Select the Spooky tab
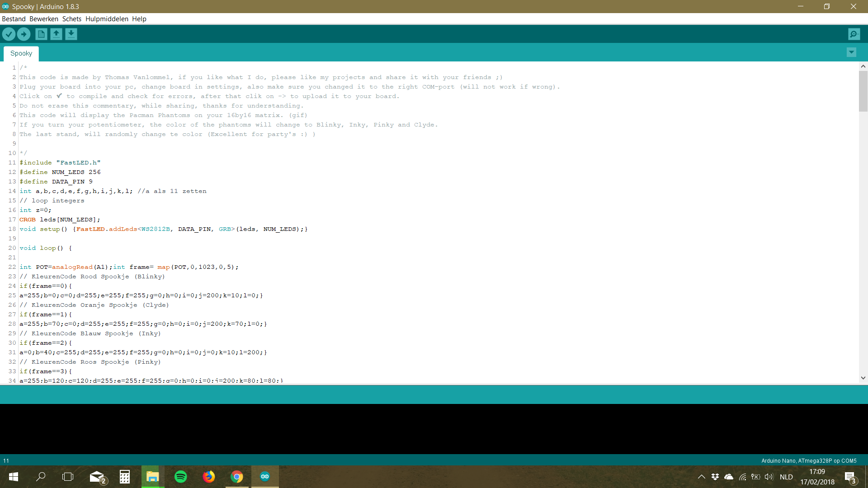868x488 pixels. click(x=21, y=54)
